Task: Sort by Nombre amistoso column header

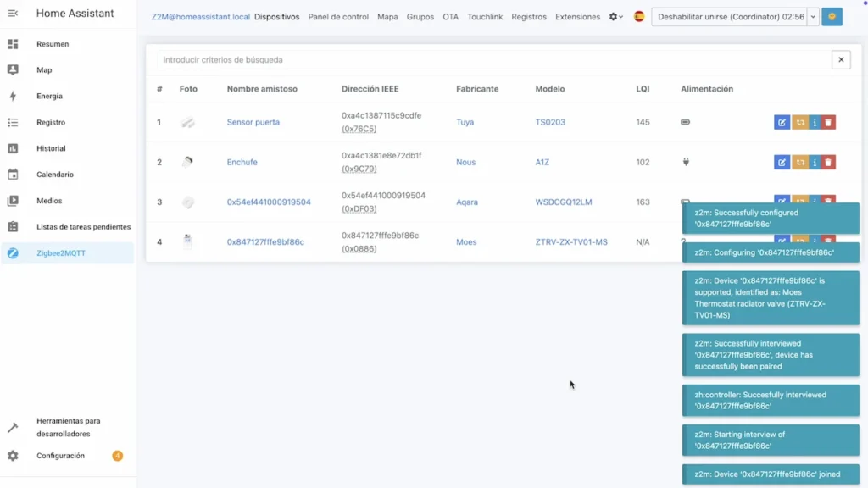Action: coord(262,88)
